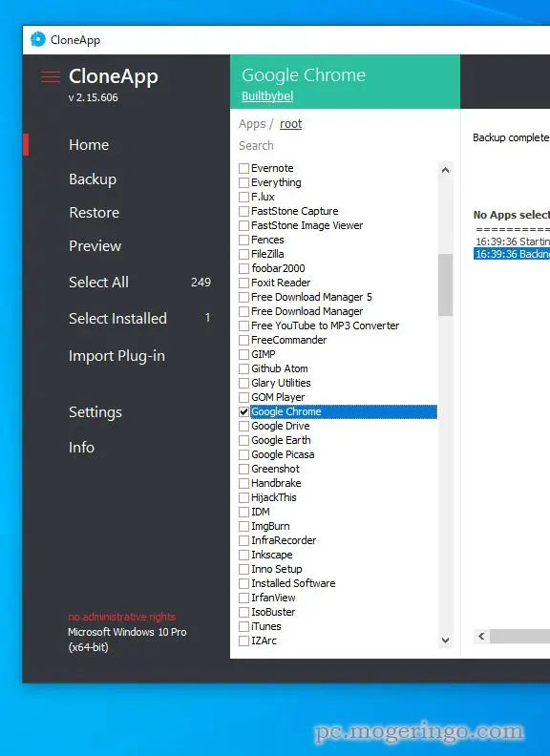Select the Inkscape entry
Screen dimensions: 550x756
(x=271, y=555)
